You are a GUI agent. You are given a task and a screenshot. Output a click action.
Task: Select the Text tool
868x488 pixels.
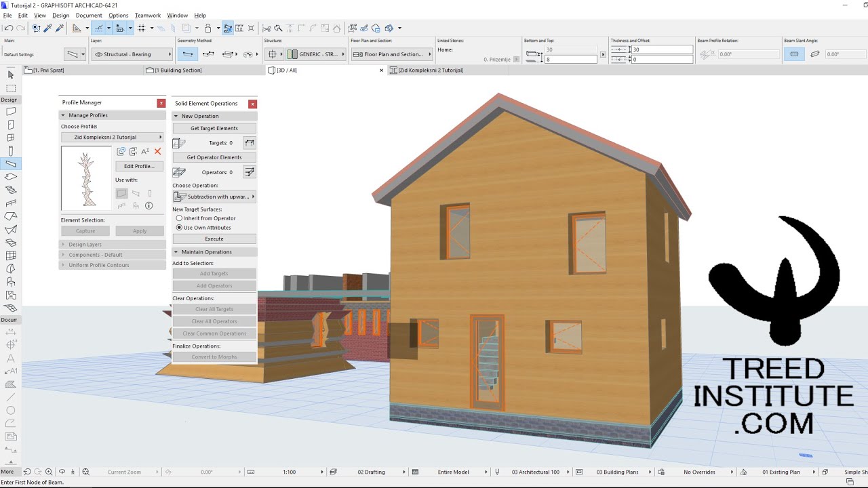coord(11,359)
